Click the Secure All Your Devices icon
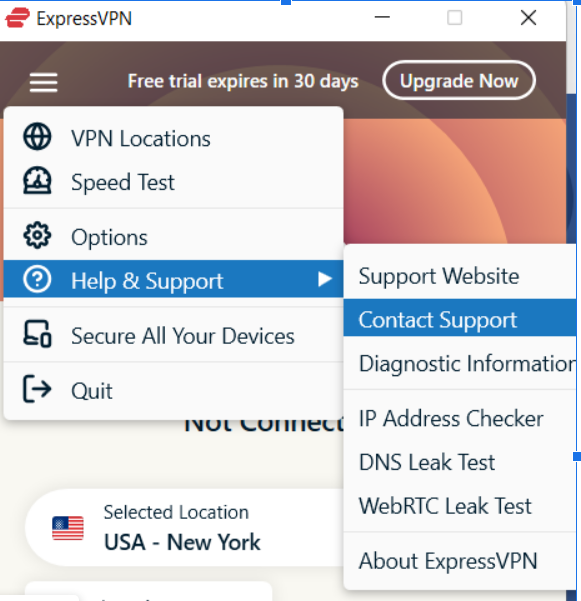 pos(37,334)
